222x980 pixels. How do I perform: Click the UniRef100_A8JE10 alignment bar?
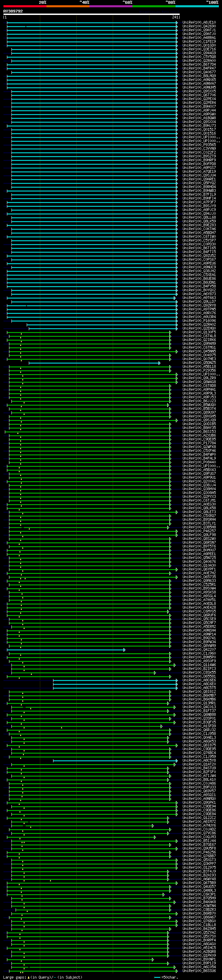click(x=92, y=23)
